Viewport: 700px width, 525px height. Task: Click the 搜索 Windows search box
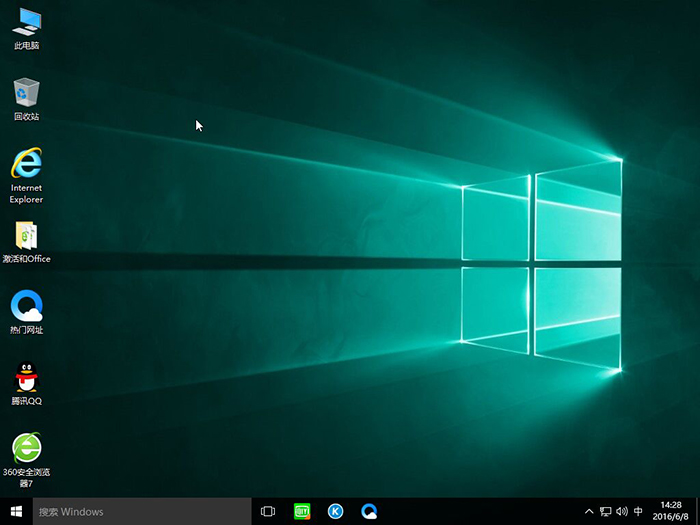click(140, 511)
